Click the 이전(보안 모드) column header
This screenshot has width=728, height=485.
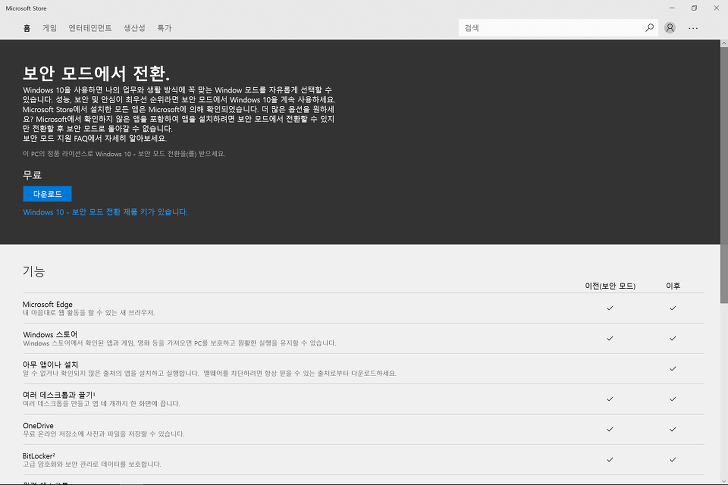pos(610,286)
